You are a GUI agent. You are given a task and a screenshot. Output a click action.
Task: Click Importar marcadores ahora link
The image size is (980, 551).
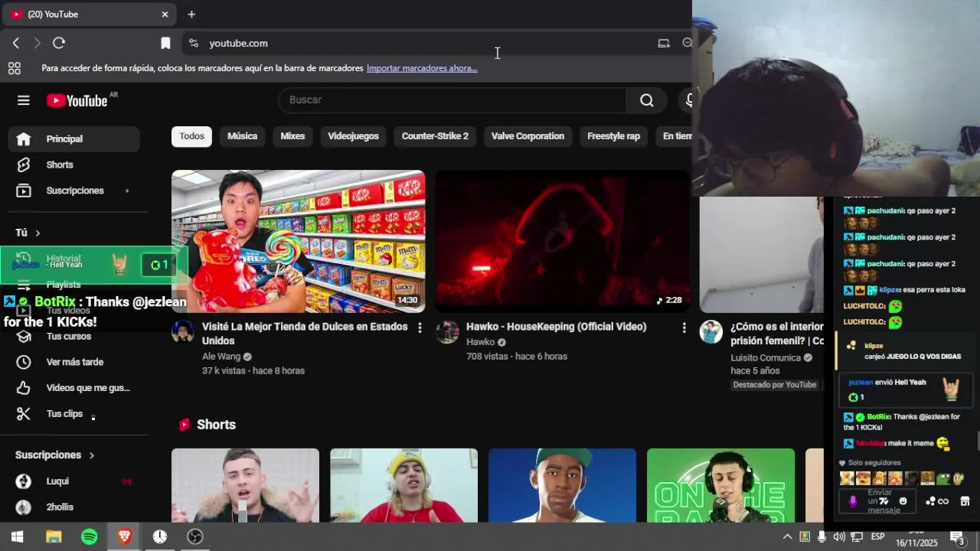pos(422,68)
